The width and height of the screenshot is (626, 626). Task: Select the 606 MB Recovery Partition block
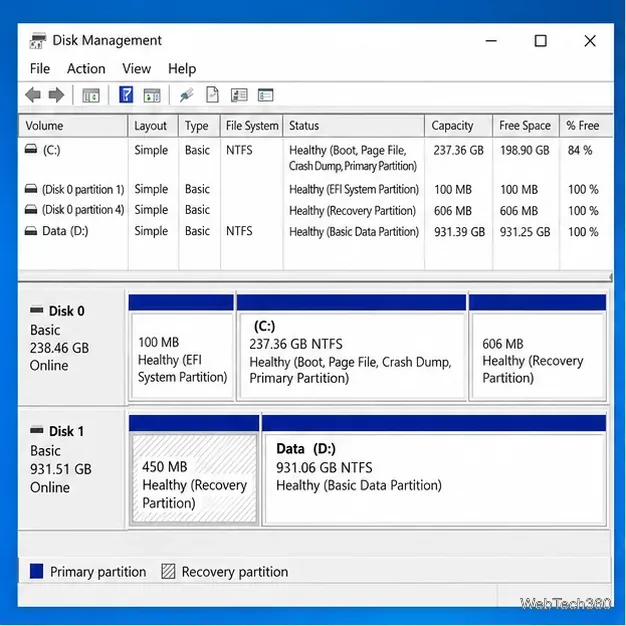click(x=537, y=347)
